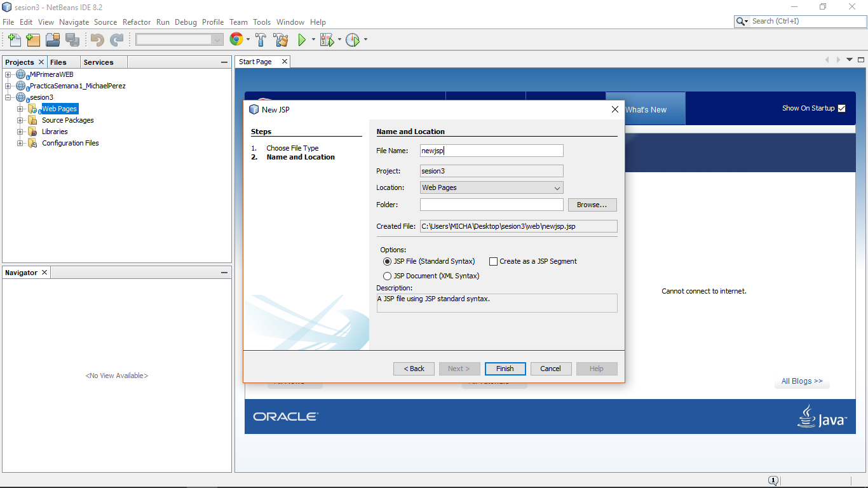Screen dimensions: 868x488
Task: Close the Navigator panel tab
Action: (x=44, y=272)
